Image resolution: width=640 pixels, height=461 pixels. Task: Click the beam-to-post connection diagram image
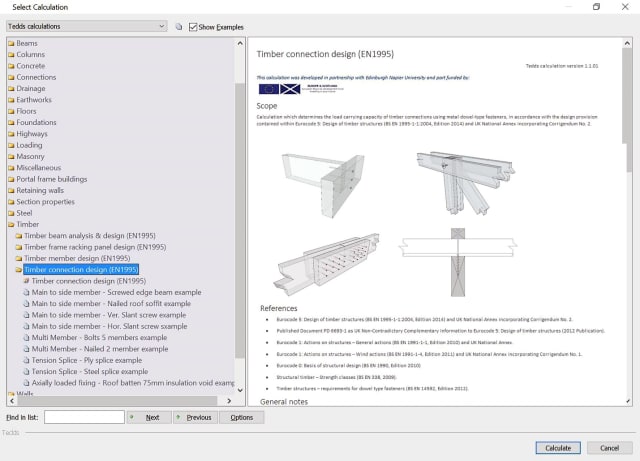(x=323, y=185)
